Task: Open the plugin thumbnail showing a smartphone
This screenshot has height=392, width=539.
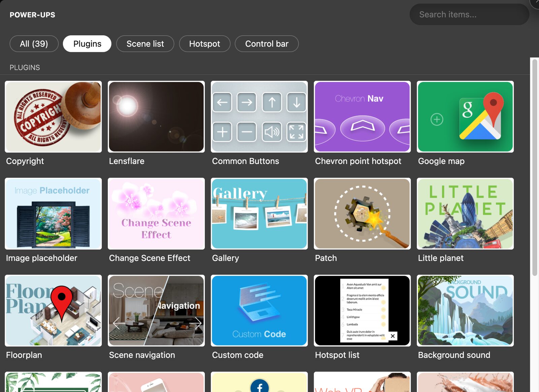Action: [x=156, y=382]
